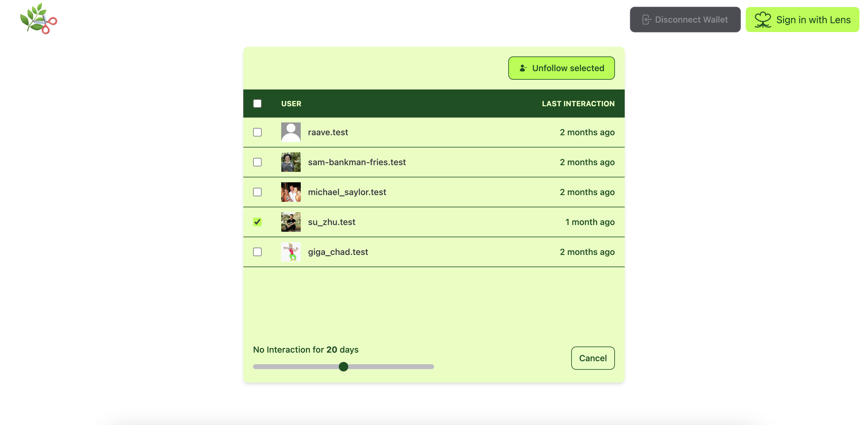Image resolution: width=868 pixels, height=425 pixels.
Task: Check the giga_chad.test checkbox
Action: (x=257, y=252)
